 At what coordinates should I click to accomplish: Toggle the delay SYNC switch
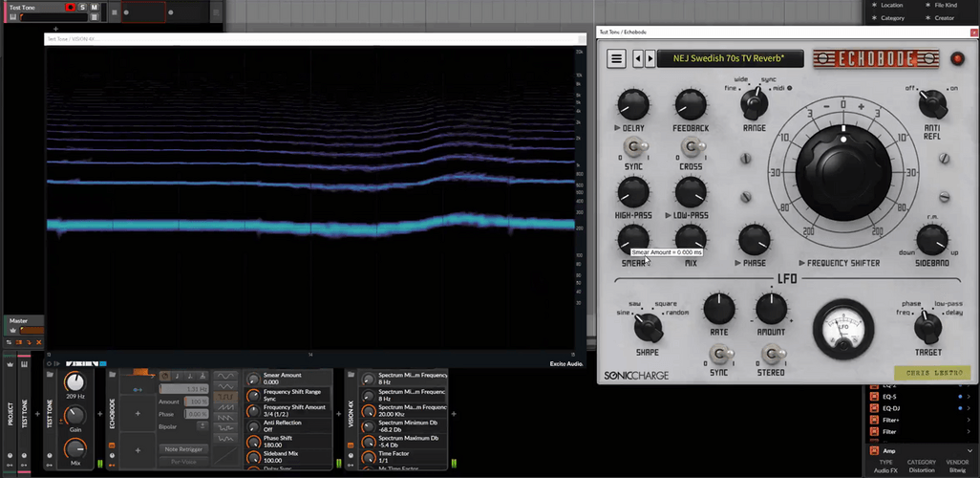tap(633, 148)
